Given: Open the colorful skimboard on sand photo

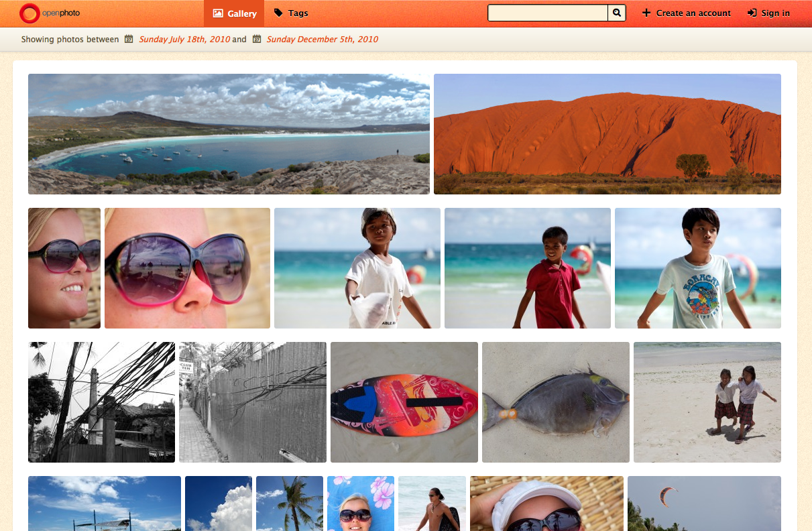Looking at the screenshot, I should (404, 402).
